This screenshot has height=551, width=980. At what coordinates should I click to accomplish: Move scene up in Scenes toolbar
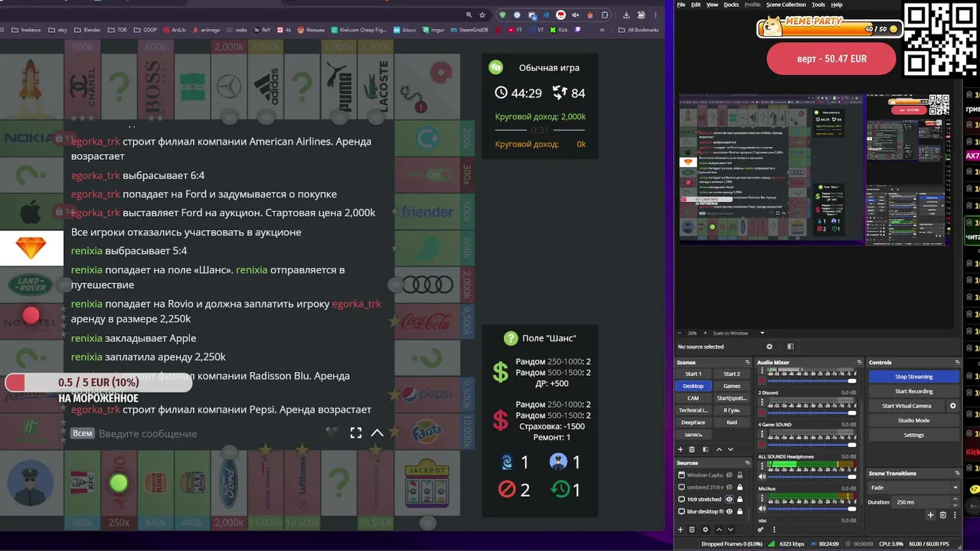click(x=719, y=449)
